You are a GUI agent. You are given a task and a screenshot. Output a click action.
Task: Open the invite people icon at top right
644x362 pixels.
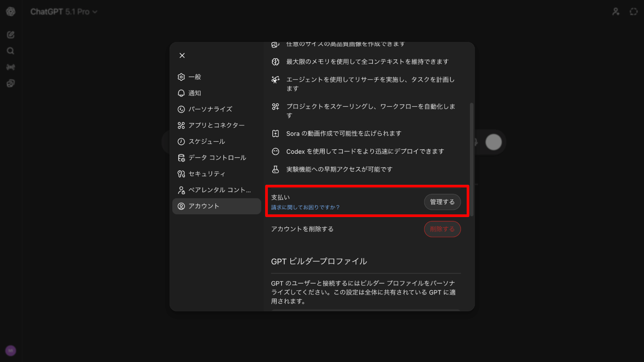(616, 12)
